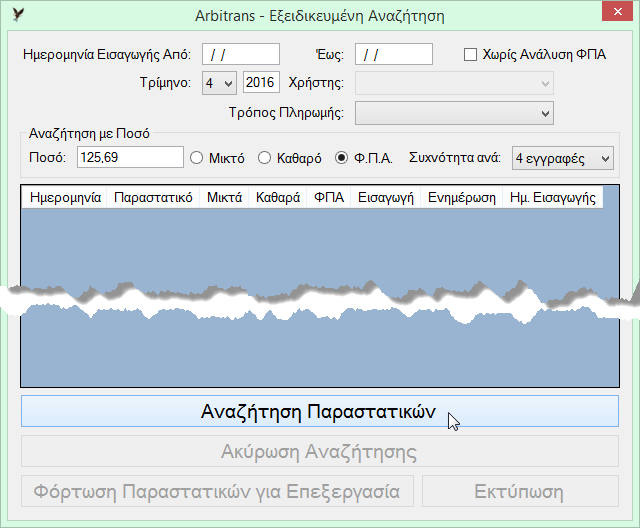640x528 pixels.
Task: Click the Εκτύπωση print button
Action: [x=520, y=491]
